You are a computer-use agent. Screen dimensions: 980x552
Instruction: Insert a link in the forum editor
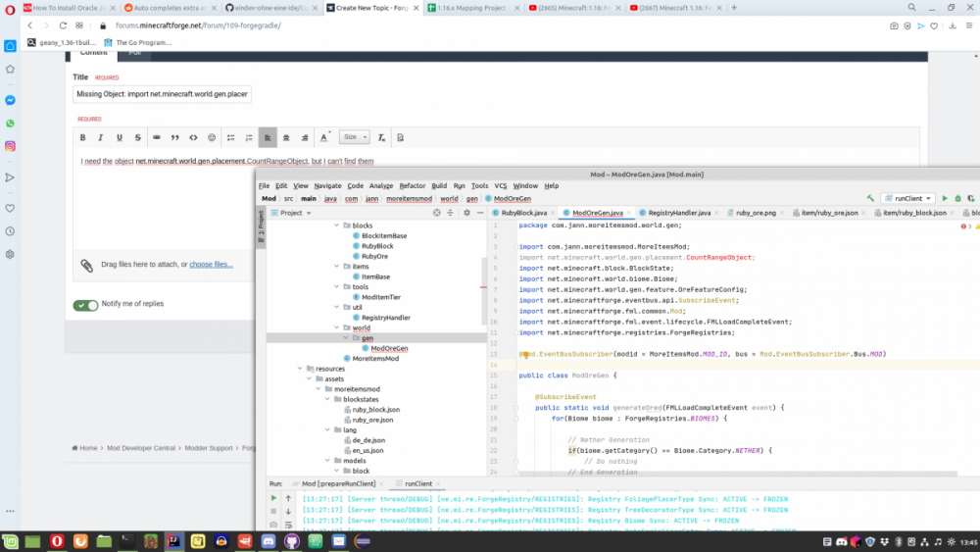[x=156, y=137]
